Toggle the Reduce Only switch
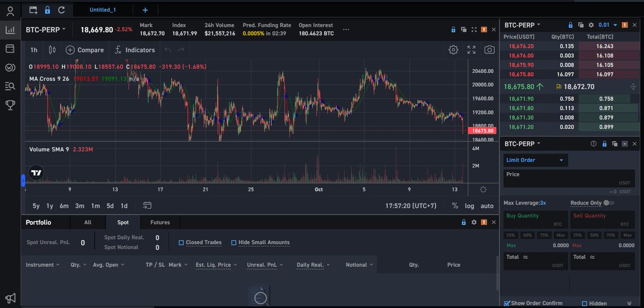This screenshot has height=308, width=644. [x=609, y=203]
